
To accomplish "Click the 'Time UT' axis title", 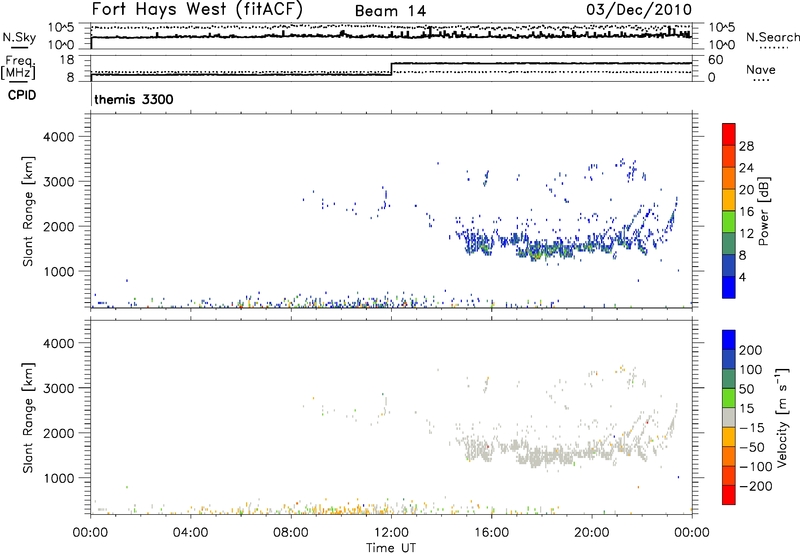I will (x=391, y=547).
